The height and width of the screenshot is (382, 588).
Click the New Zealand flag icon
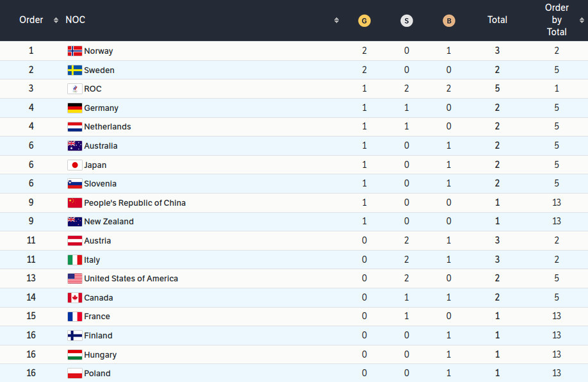[x=74, y=222]
